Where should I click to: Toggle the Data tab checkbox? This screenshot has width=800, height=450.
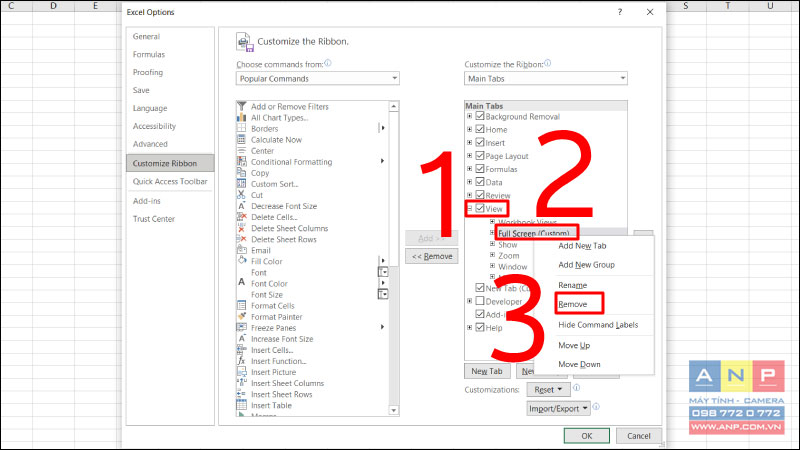[480, 182]
